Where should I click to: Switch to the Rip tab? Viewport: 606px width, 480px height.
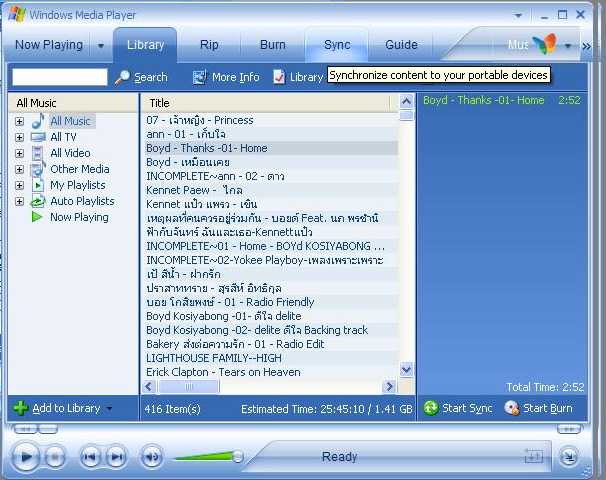point(209,45)
